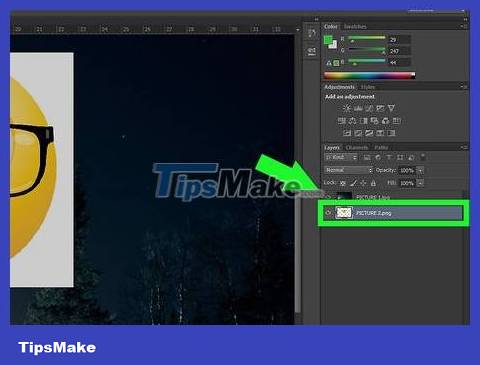Switch to the Swatches tab
480x365 pixels.
pyautogui.click(x=355, y=26)
